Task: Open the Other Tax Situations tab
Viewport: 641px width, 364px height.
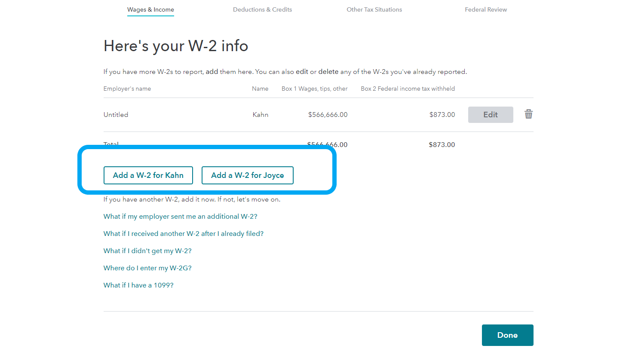Action: [x=374, y=9]
